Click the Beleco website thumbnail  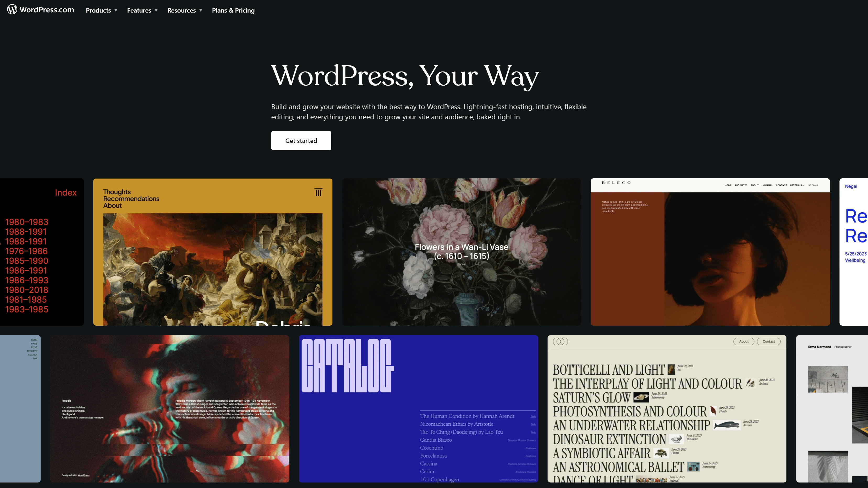point(710,251)
